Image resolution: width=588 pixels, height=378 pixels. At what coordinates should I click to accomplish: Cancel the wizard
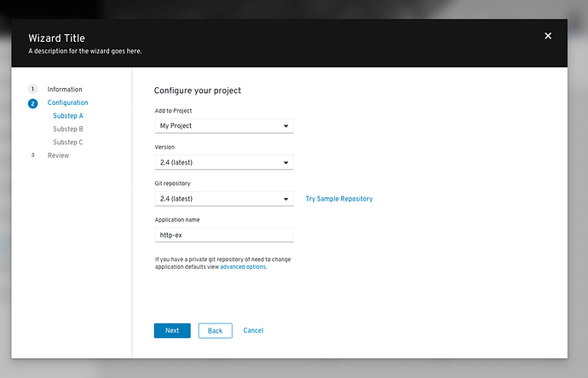[253, 330]
